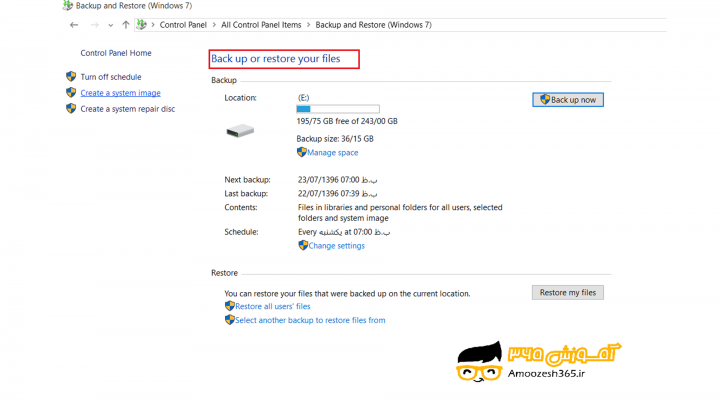This screenshot has height=400, width=720.
Task: Open the recent locations dropdown arrow
Action: [x=111, y=25]
